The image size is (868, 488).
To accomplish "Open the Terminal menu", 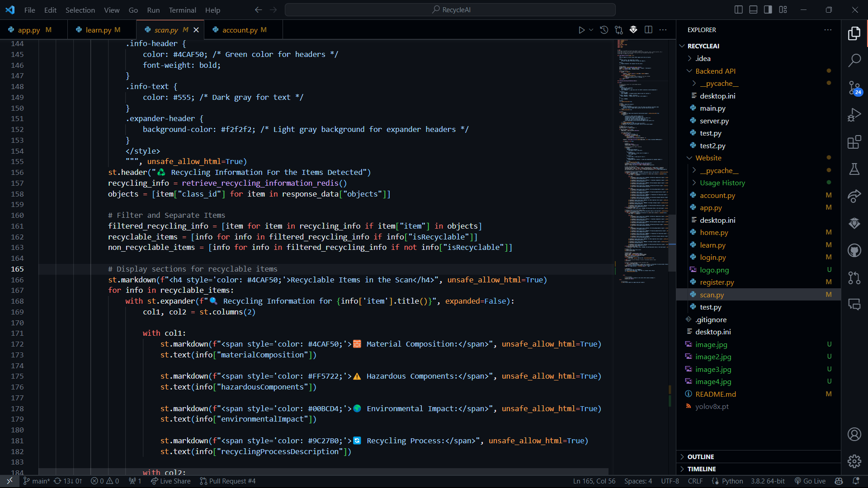I will click(x=182, y=10).
